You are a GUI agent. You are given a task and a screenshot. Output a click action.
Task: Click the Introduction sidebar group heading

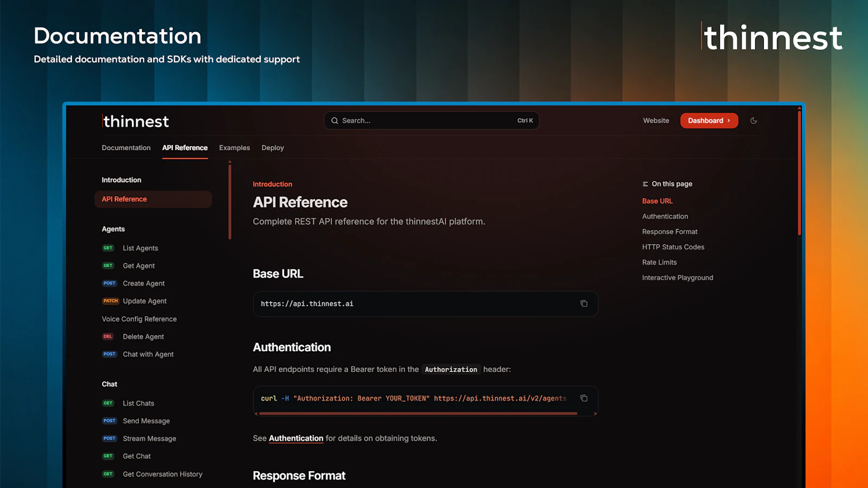tap(122, 180)
